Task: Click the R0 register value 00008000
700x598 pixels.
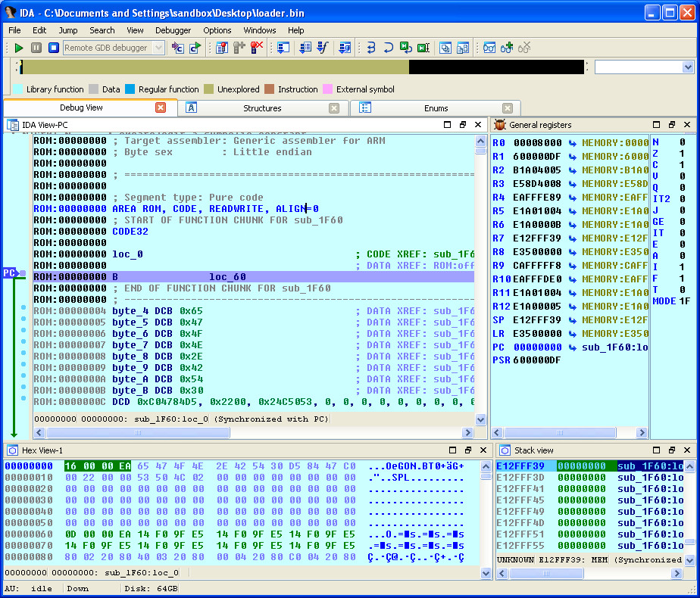Action: (538, 142)
